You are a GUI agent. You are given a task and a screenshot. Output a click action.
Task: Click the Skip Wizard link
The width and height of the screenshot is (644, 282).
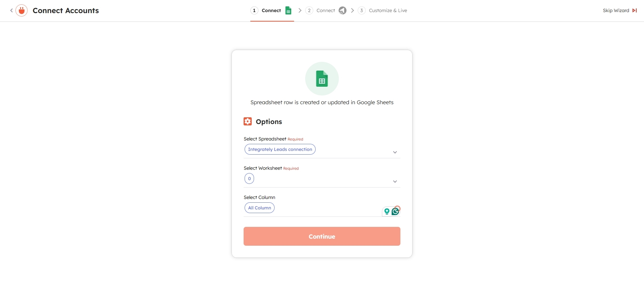(x=616, y=10)
